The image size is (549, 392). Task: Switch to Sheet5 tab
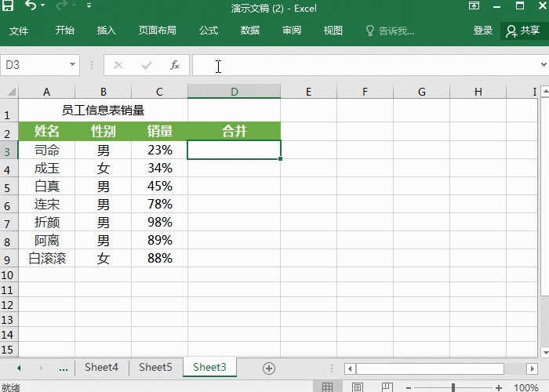click(x=155, y=368)
